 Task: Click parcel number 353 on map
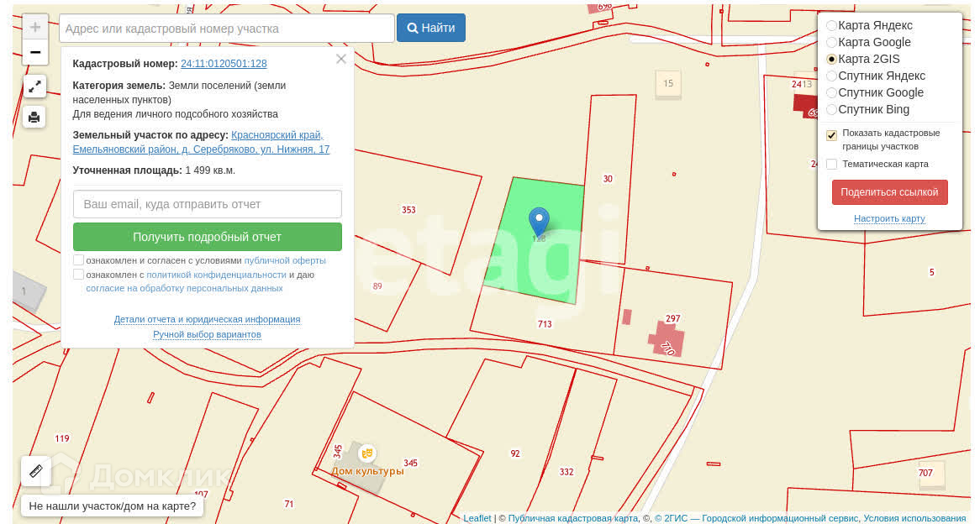click(408, 210)
